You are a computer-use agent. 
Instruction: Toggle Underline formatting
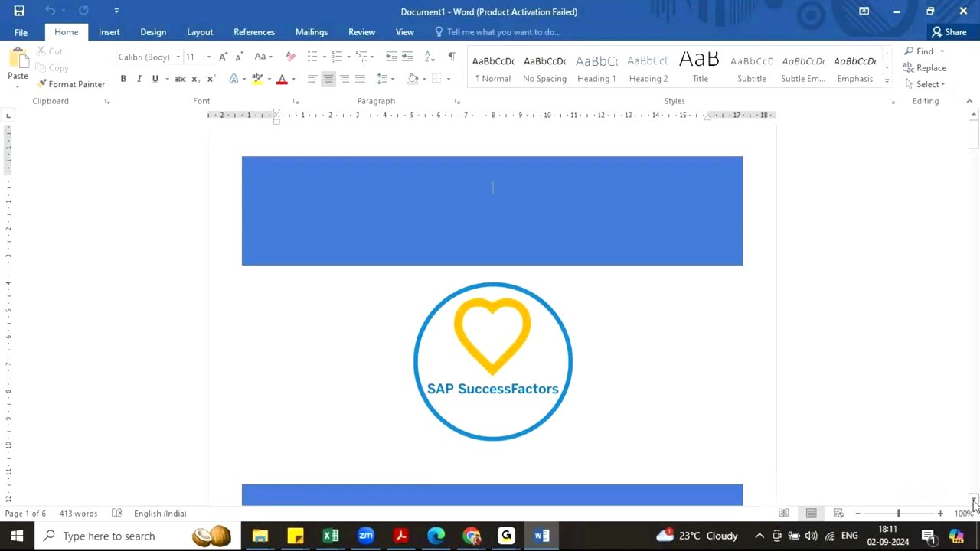click(155, 79)
